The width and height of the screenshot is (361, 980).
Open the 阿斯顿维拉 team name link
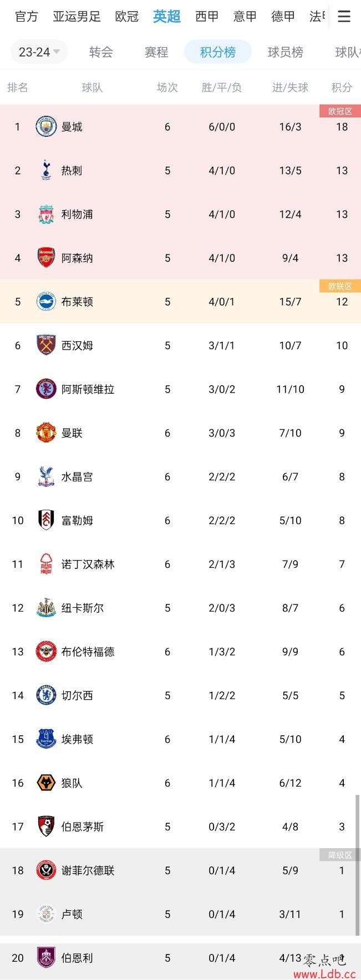click(88, 389)
